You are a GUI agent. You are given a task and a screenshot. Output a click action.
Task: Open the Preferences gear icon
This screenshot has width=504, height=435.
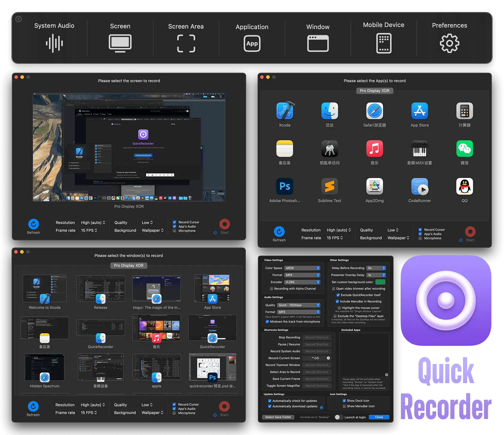(x=449, y=43)
